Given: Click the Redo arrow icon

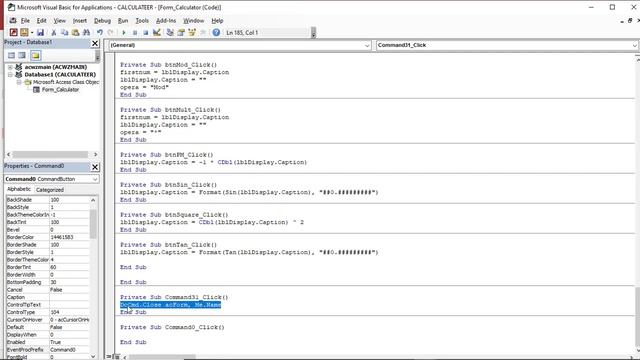Looking at the screenshot, I should click(111, 33).
